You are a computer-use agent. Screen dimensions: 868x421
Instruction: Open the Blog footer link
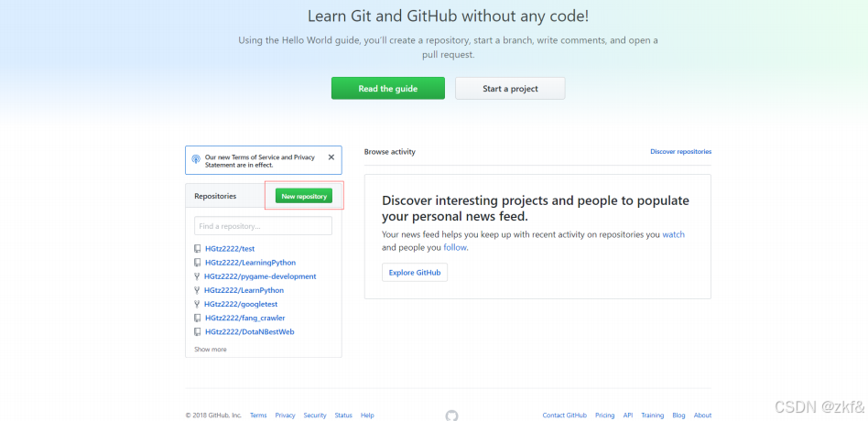tap(678, 416)
